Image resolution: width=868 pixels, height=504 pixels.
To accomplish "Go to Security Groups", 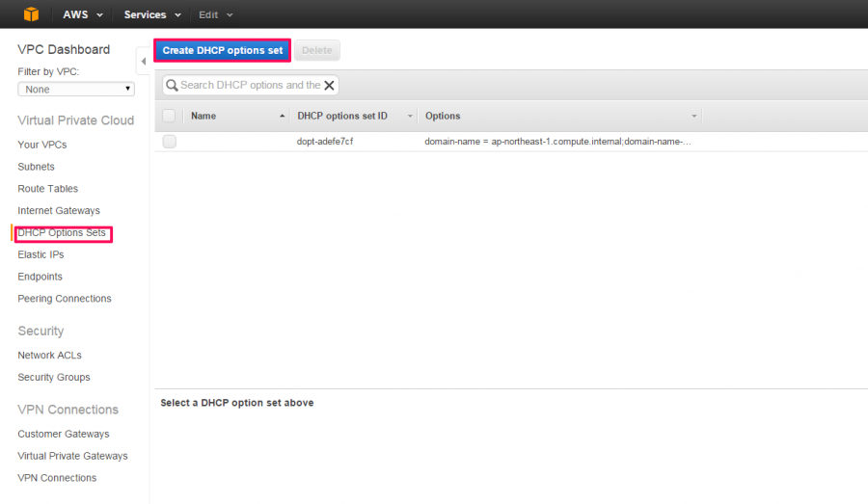I will pos(54,378).
